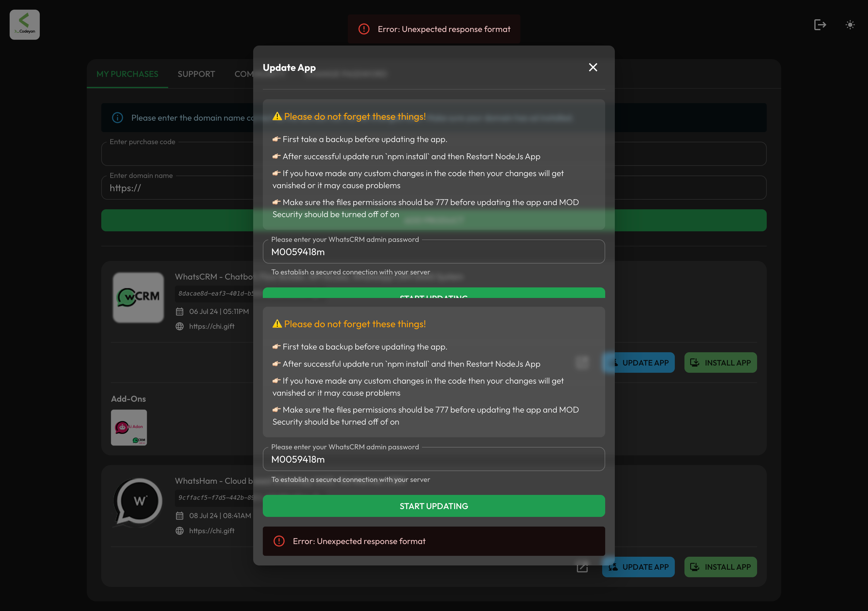The width and height of the screenshot is (868, 611).
Task: Click the Add-Ons heading
Action: point(128,399)
